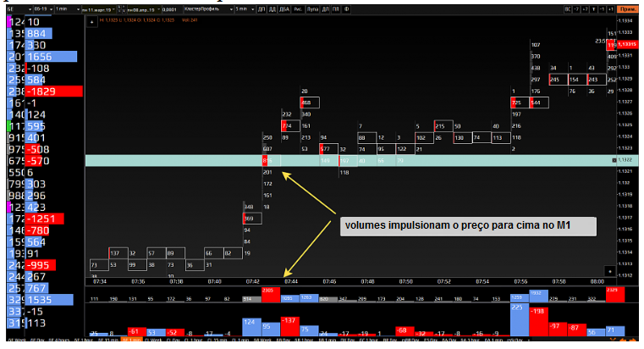Open the КластерПрофиль chart type dropdown
Viewport: 644px width, 349px height.
[x=205, y=8]
